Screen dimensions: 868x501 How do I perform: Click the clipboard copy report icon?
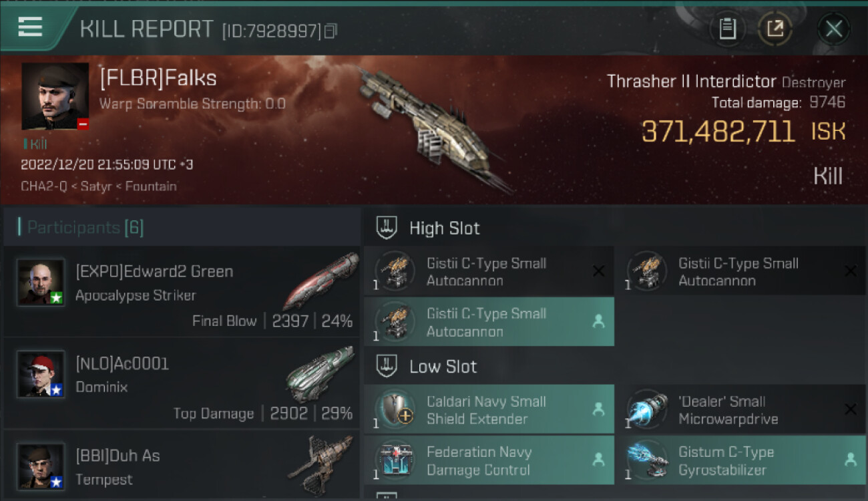727,29
